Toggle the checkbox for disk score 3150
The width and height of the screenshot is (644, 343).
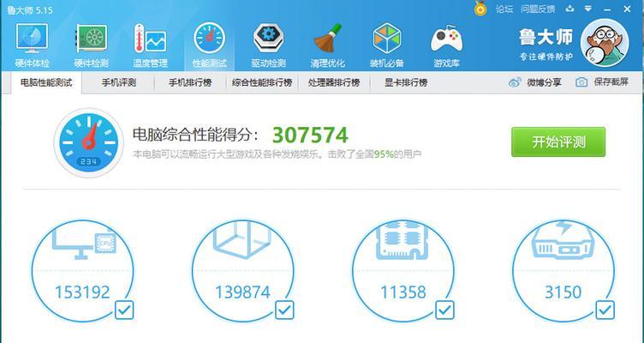tap(605, 310)
